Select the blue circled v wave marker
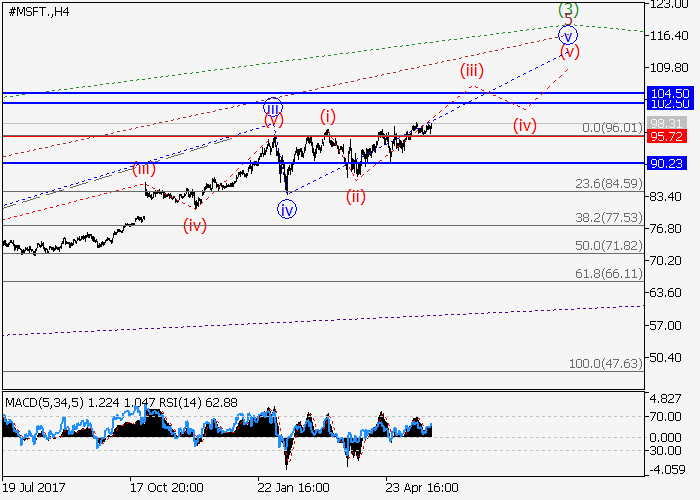700x500 pixels. click(x=568, y=35)
